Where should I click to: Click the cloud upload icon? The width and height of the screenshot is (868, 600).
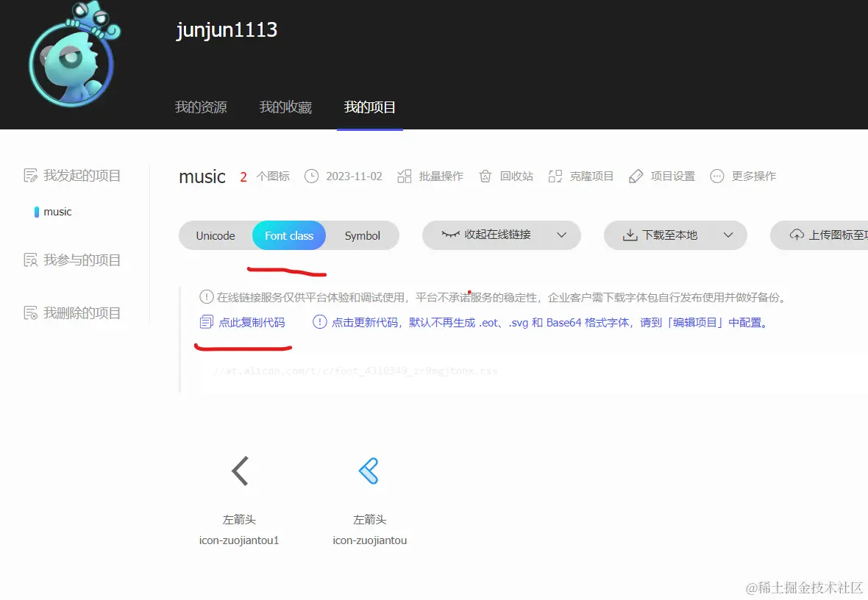click(797, 235)
